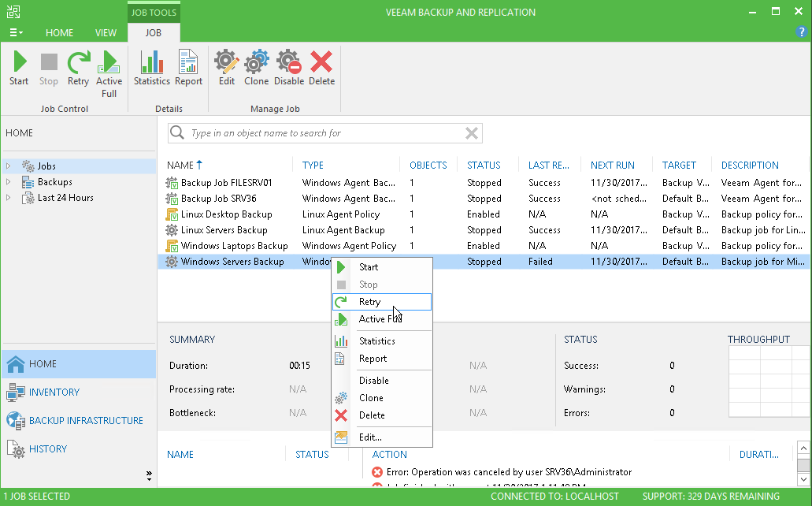812x506 pixels.
Task: Click the Edit job icon in the ribbon
Action: (227, 61)
